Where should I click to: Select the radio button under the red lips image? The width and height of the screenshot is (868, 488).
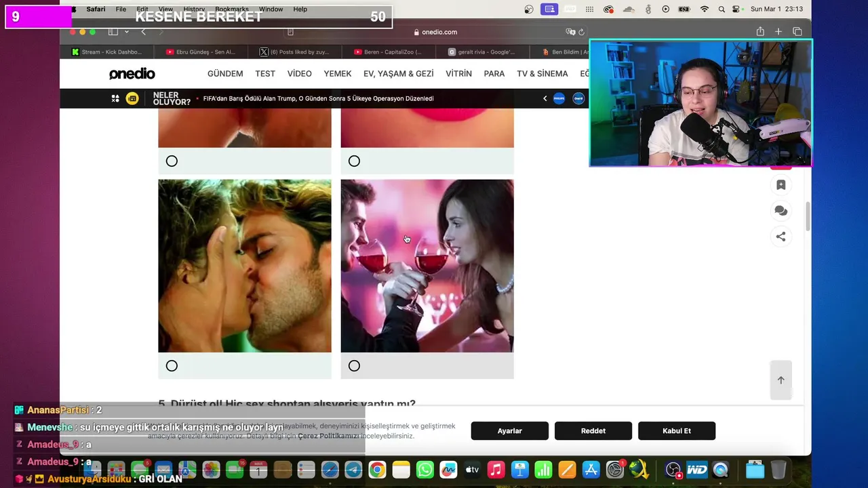(x=354, y=161)
